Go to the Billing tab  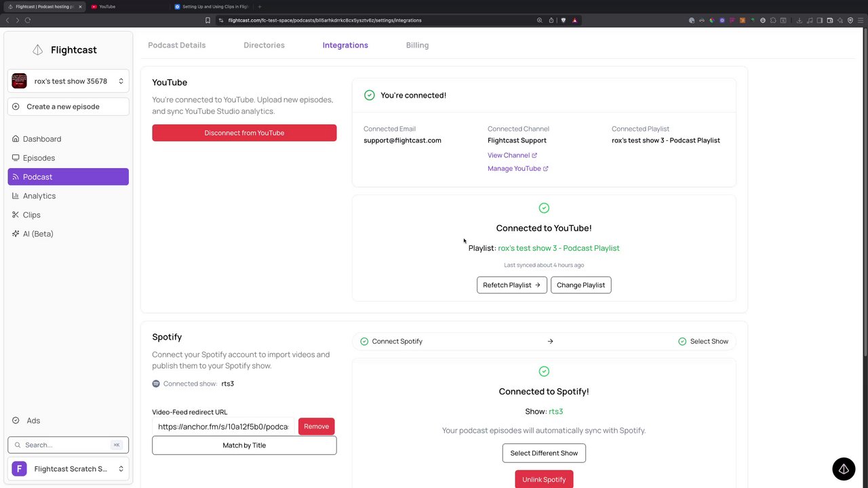coord(417,45)
